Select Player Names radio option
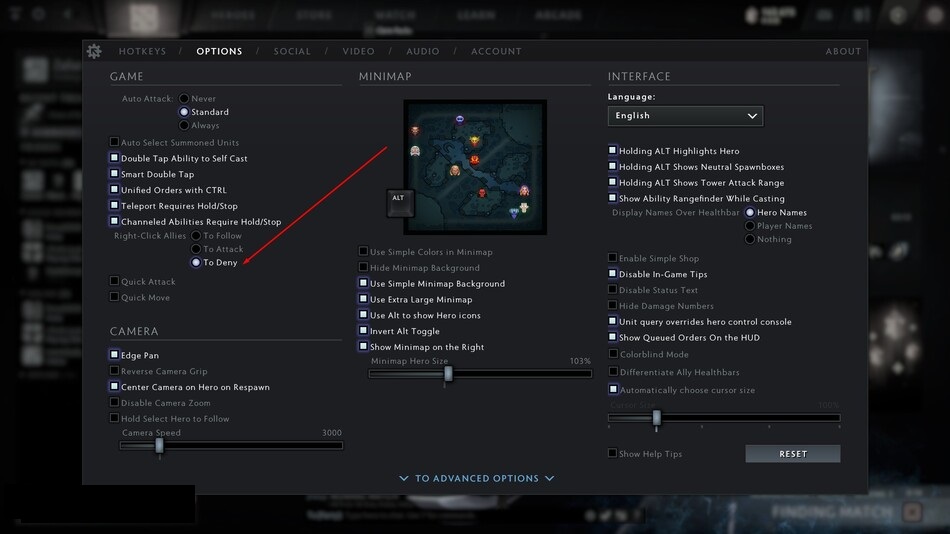 click(749, 225)
